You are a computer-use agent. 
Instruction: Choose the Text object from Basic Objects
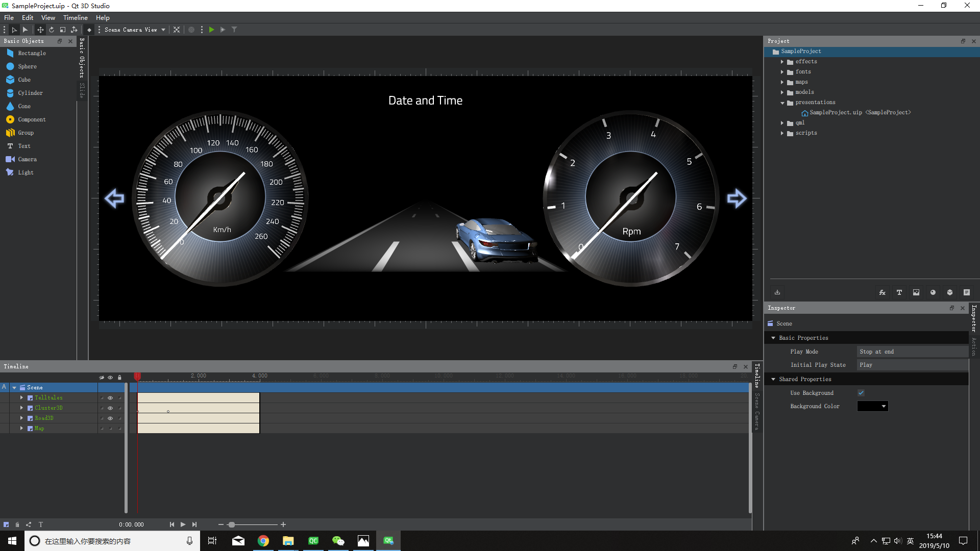tap(23, 146)
